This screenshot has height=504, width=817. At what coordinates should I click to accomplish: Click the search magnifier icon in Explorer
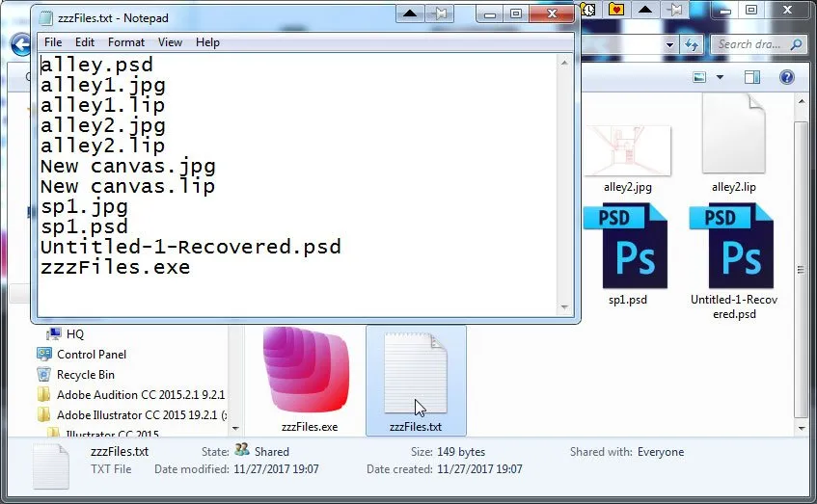[796, 44]
